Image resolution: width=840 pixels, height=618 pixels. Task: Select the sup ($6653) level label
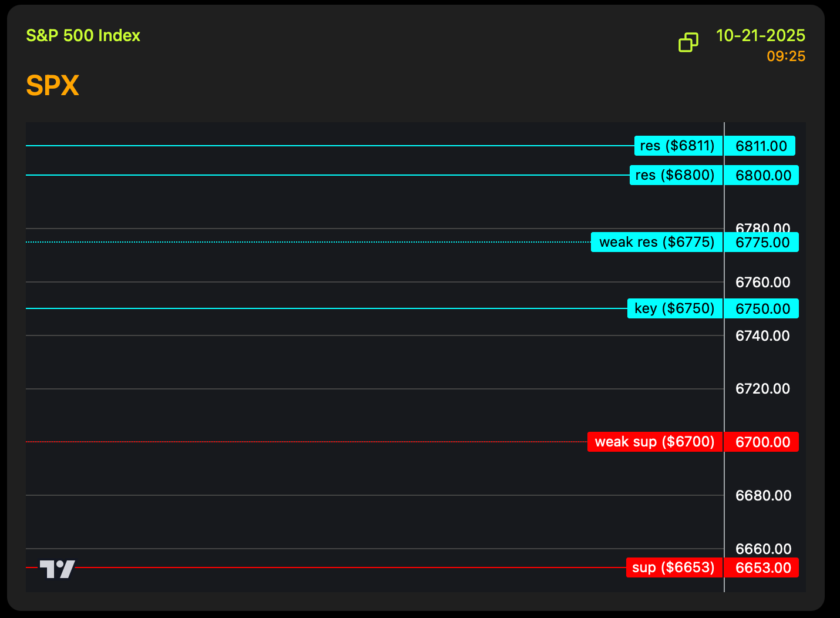tap(673, 567)
